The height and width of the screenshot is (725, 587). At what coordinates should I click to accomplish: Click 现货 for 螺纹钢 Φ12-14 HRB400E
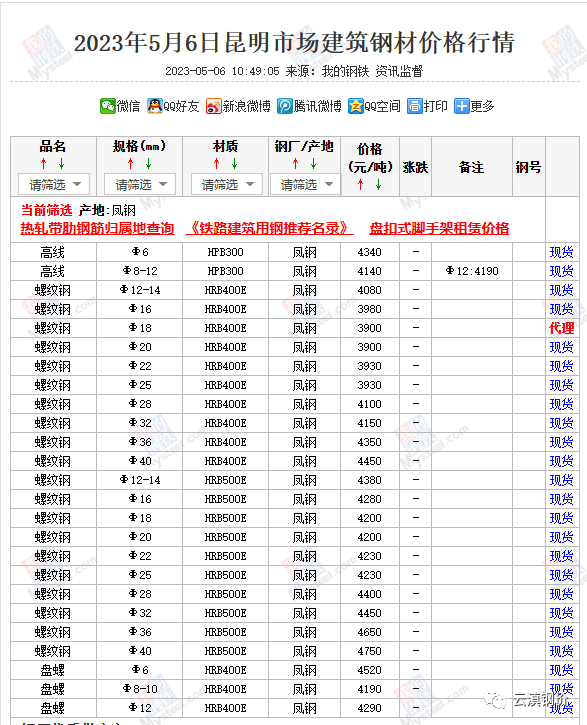561,290
